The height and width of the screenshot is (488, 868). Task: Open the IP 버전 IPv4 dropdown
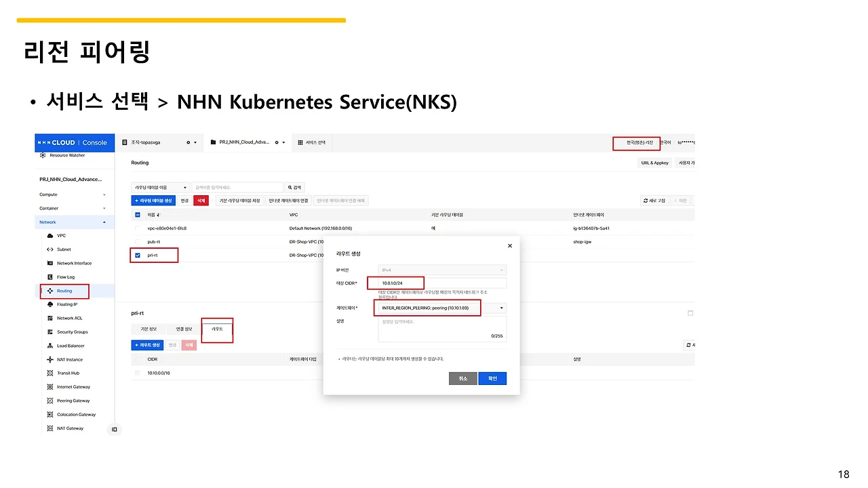point(442,270)
